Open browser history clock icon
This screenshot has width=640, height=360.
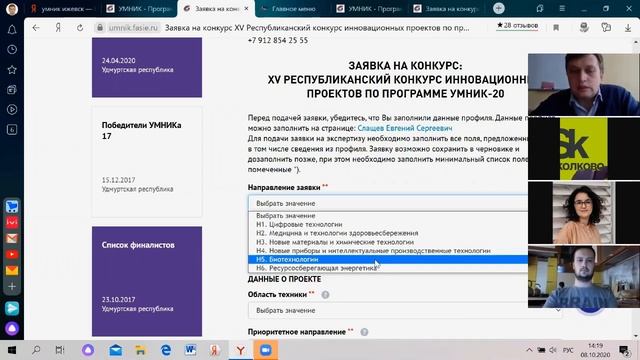(12, 49)
